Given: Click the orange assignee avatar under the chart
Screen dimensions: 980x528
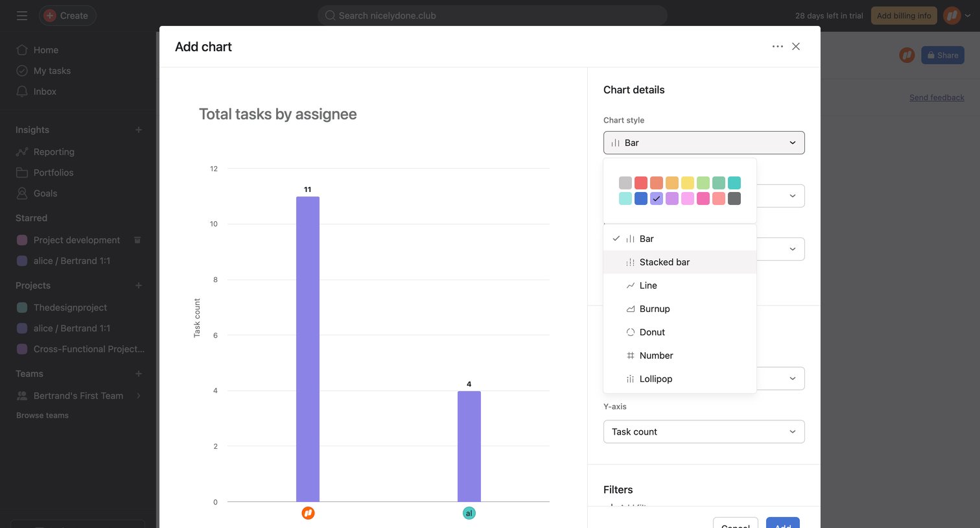Looking at the screenshot, I should [308, 513].
